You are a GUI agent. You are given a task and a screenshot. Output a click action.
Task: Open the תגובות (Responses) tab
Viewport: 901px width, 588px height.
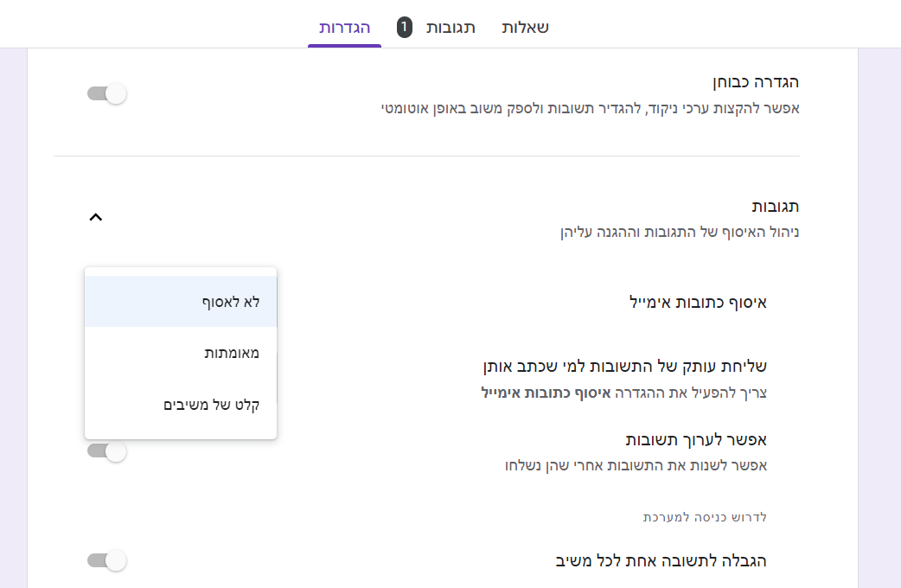click(x=450, y=28)
